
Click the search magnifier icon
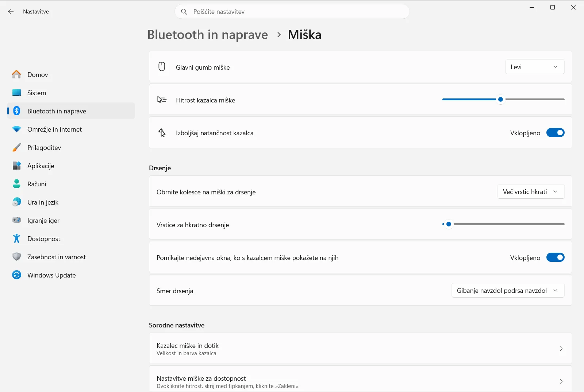184,12
